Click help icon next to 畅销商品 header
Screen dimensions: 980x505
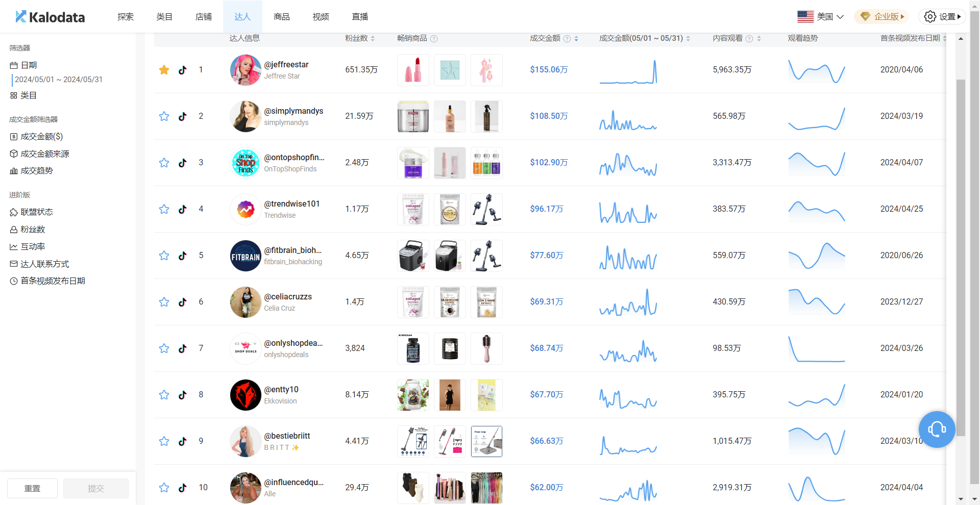click(x=434, y=39)
